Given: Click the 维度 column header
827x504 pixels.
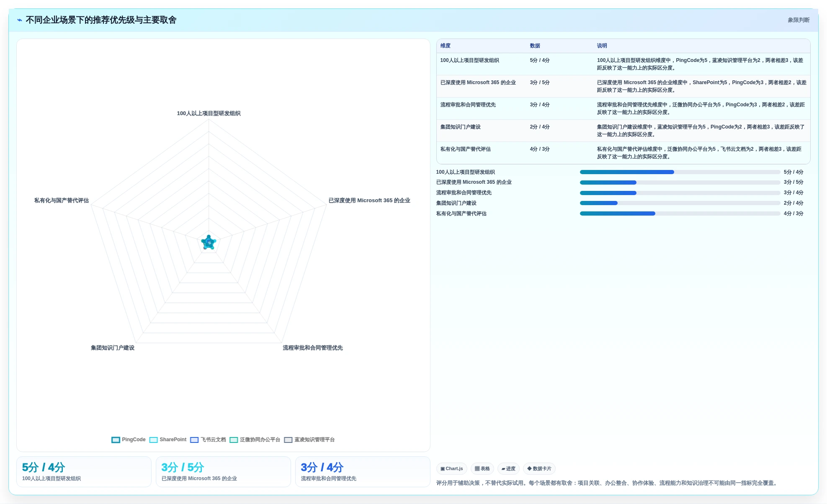Looking at the screenshot, I should coord(446,46).
